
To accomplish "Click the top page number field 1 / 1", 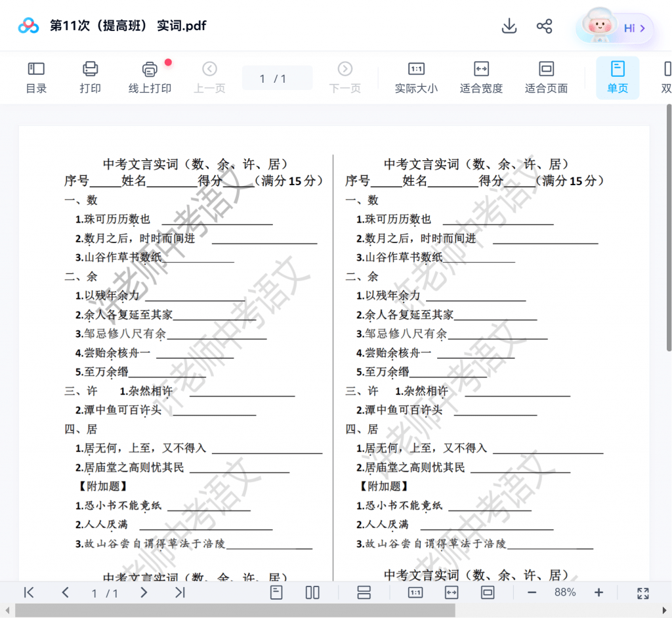I will click(278, 78).
